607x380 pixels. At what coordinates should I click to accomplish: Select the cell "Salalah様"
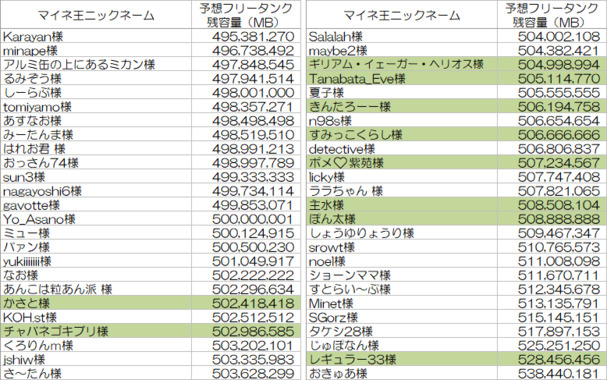click(x=402, y=37)
